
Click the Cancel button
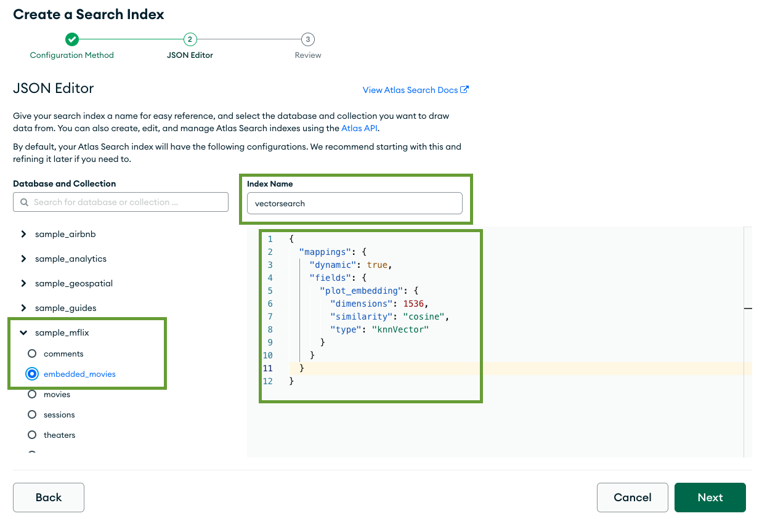pyautogui.click(x=633, y=498)
